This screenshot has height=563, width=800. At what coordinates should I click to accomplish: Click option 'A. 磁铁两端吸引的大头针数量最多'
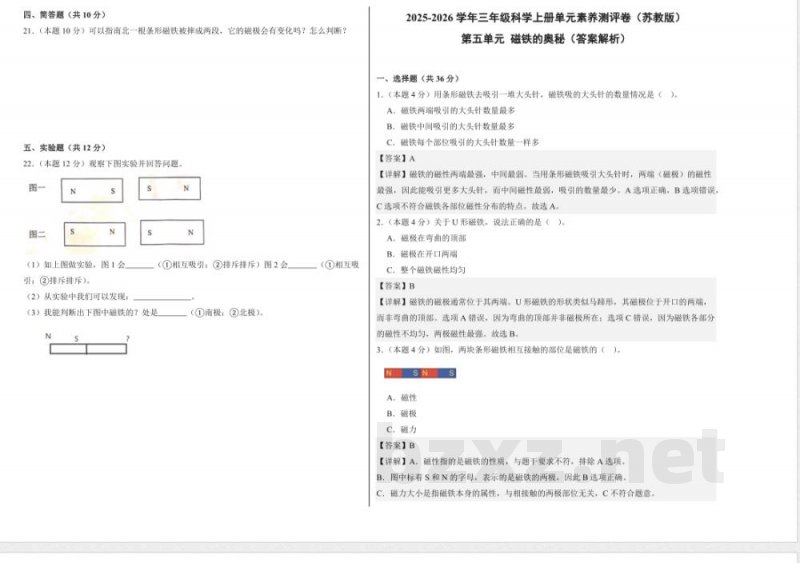451,110
